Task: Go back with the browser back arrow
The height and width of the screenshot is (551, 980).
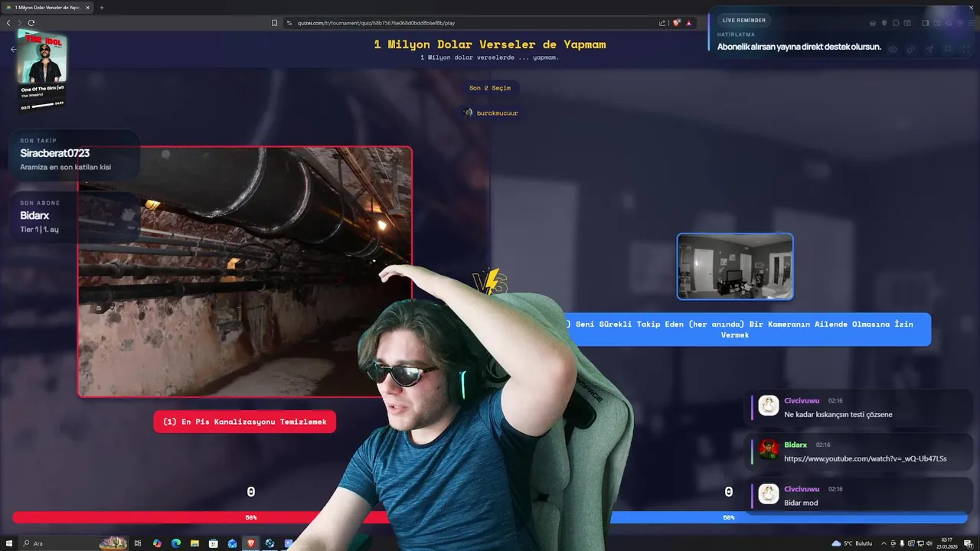Action: click(x=8, y=23)
